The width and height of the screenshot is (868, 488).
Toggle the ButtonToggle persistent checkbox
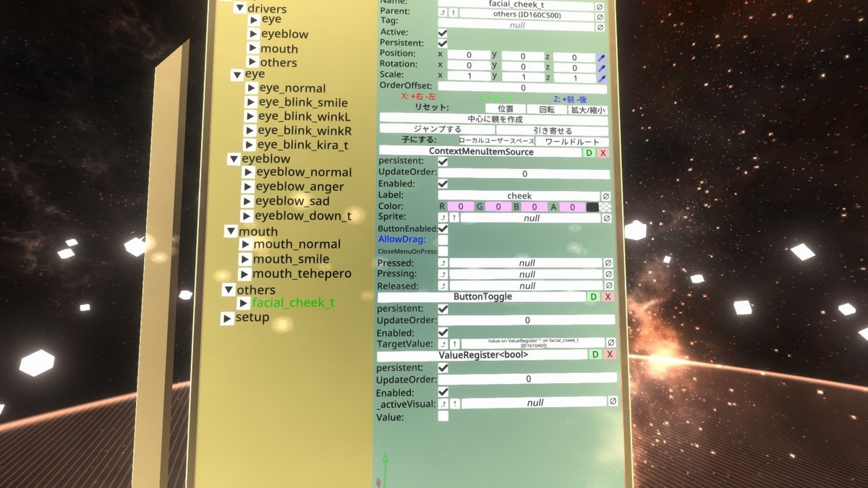click(443, 309)
